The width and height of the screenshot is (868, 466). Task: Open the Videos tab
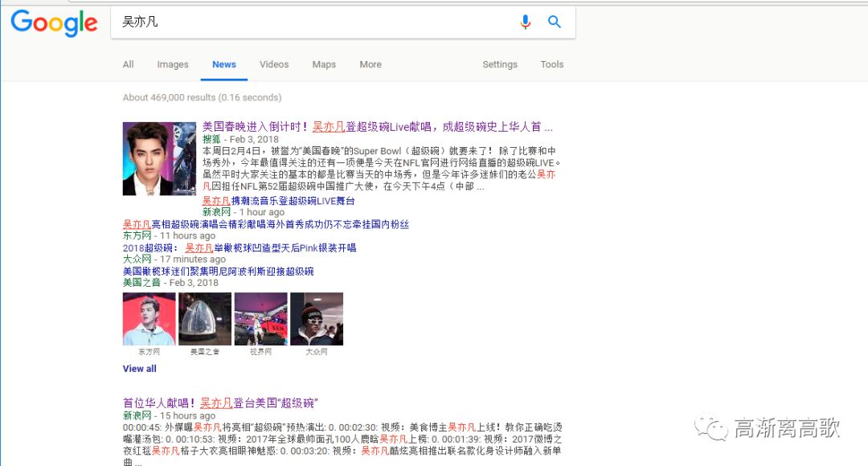point(274,64)
